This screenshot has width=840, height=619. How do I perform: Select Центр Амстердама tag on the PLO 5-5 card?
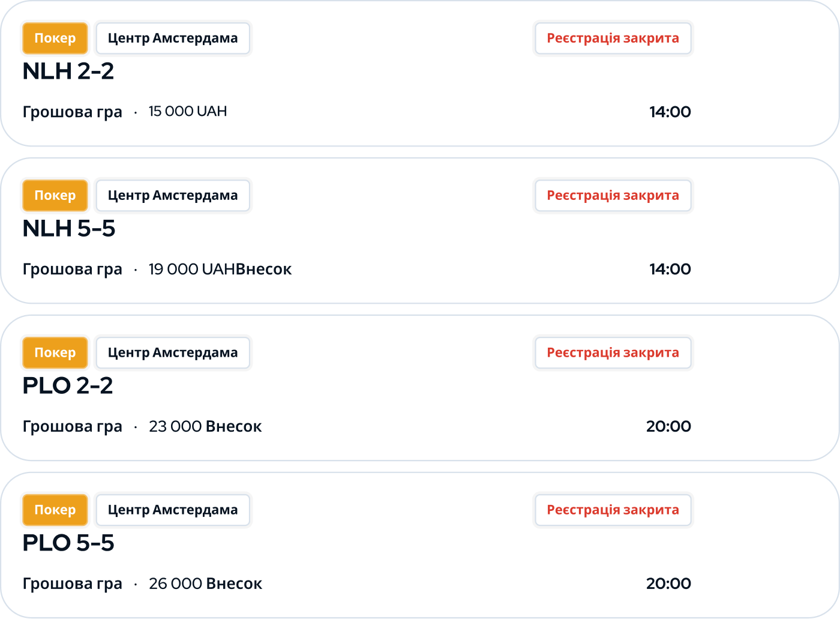[x=173, y=510]
